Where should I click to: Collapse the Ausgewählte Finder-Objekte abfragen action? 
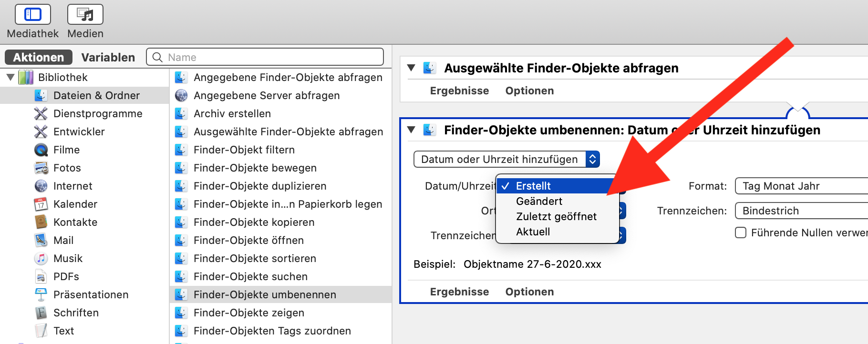(x=411, y=68)
